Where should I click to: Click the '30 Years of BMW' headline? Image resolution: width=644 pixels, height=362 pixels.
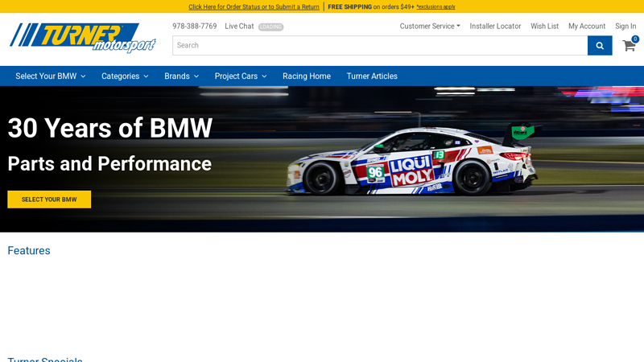coord(110,128)
